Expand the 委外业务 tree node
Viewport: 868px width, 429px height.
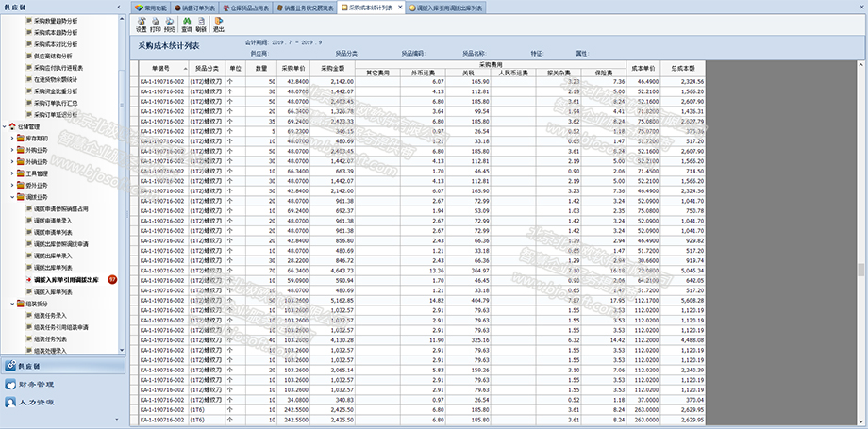12,186
